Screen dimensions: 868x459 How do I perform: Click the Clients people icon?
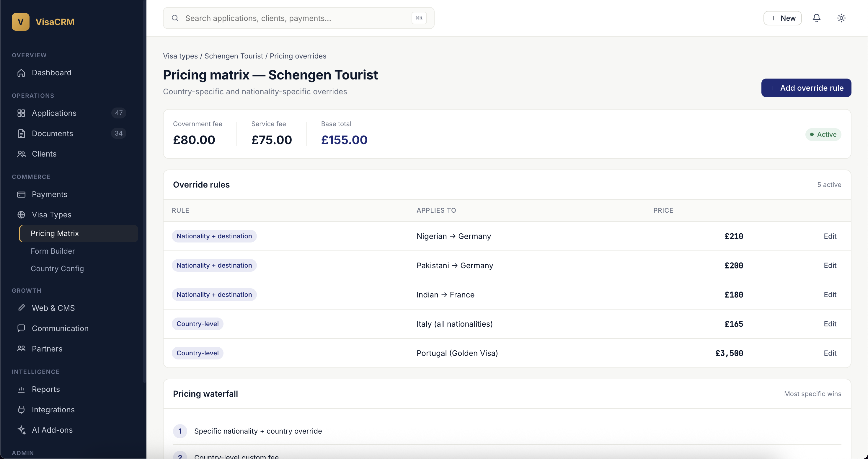click(x=21, y=154)
